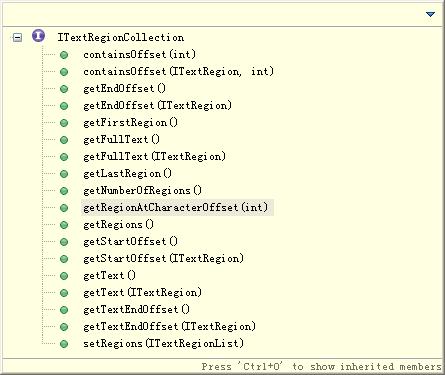Viewport: 445px width, 375px height.
Task: Collapse the ITextRegionCollection tree node
Action: (17, 37)
